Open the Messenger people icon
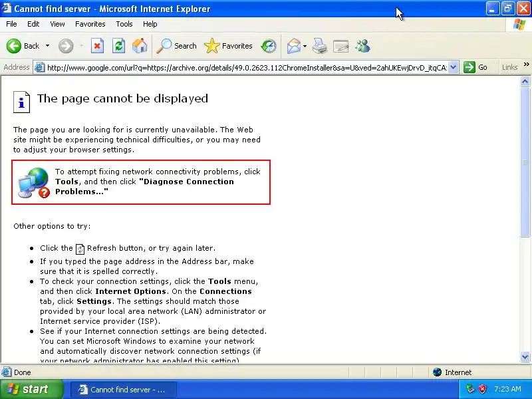 coord(362,46)
